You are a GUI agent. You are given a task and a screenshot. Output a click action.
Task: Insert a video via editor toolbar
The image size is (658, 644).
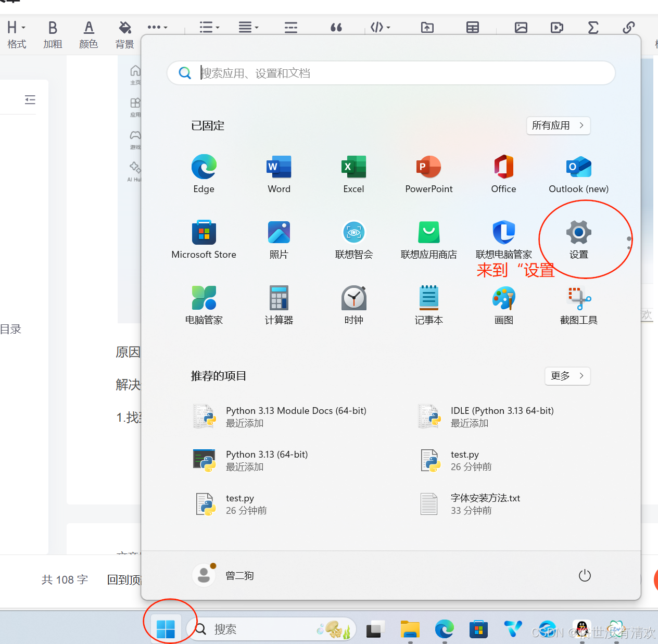pos(557,27)
